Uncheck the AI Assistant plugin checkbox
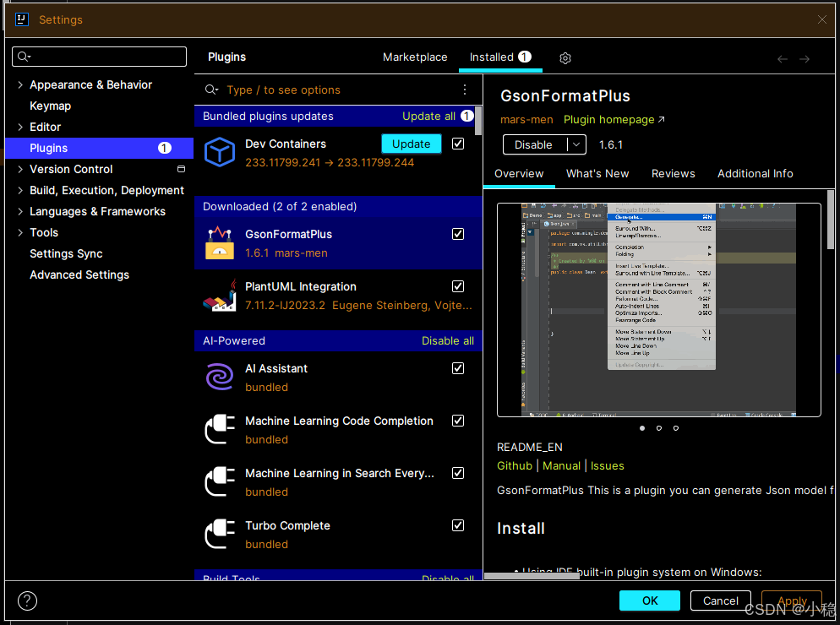The width and height of the screenshot is (840, 625). click(x=458, y=368)
